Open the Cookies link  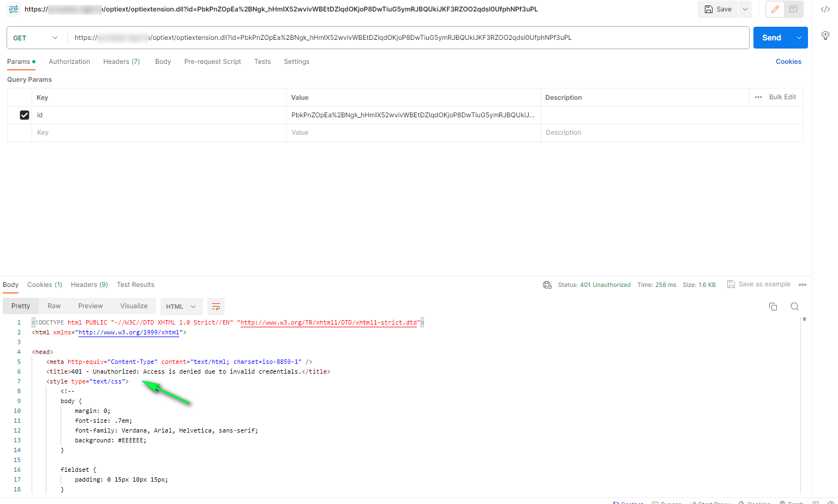coord(788,62)
